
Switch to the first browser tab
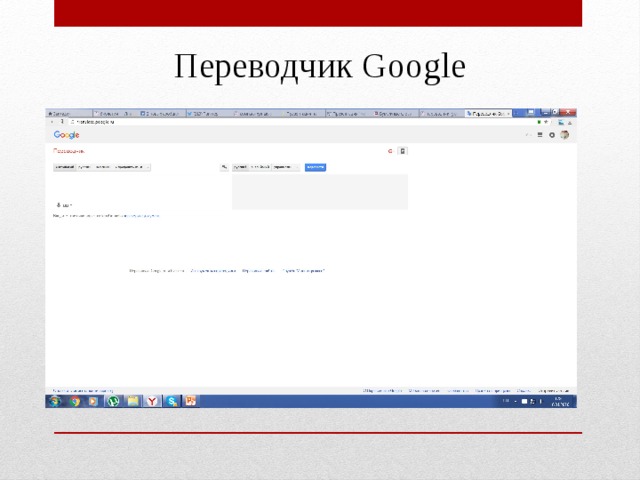tap(69, 113)
